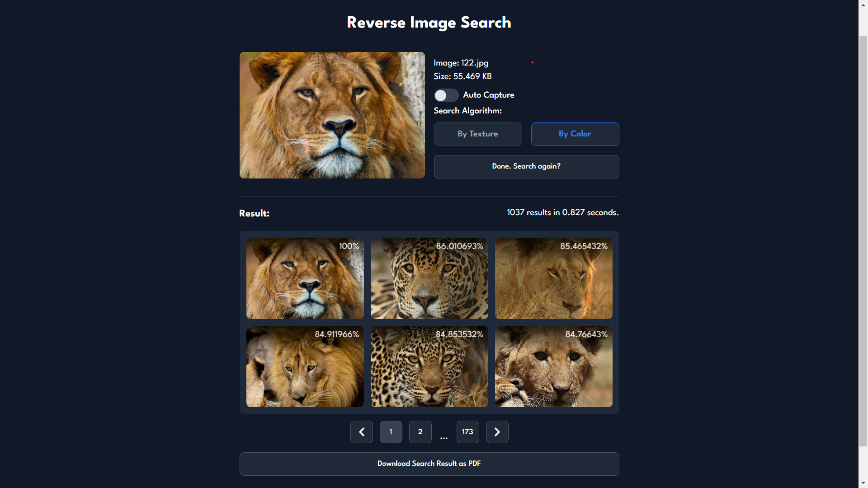Select the By Texture search algorithm
The height and width of the screenshot is (488, 868).
477,134
